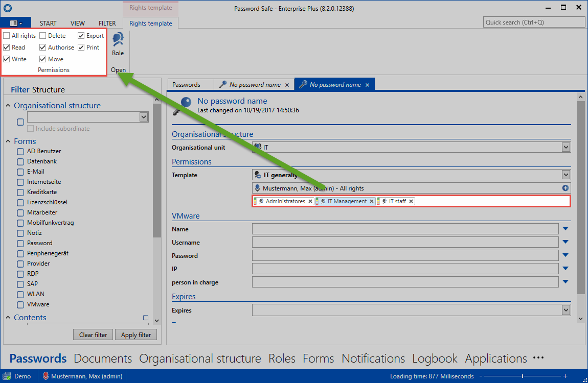Switch to the Passwords list tab
The height and width of the screenshot is (383, 588).
tap(191, 85)
